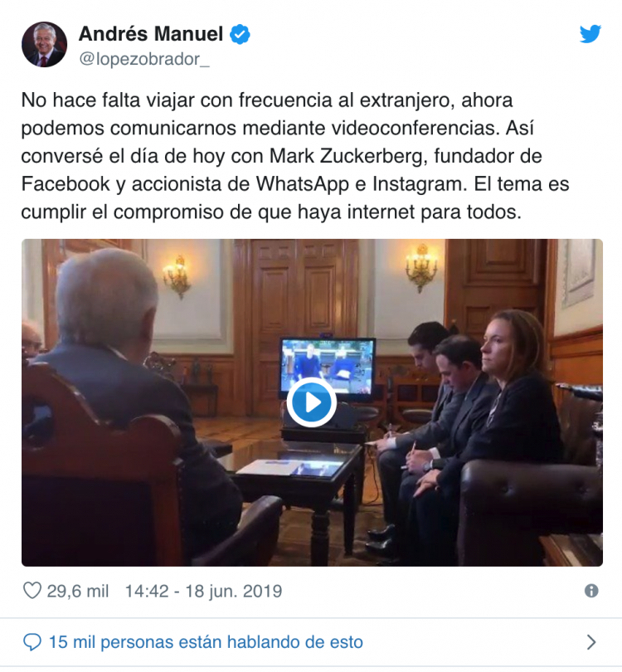Click the word 'WhatsApp' in the tweet
The height and width of the screenshot is (672, 622).
click(x=303, y=184)
